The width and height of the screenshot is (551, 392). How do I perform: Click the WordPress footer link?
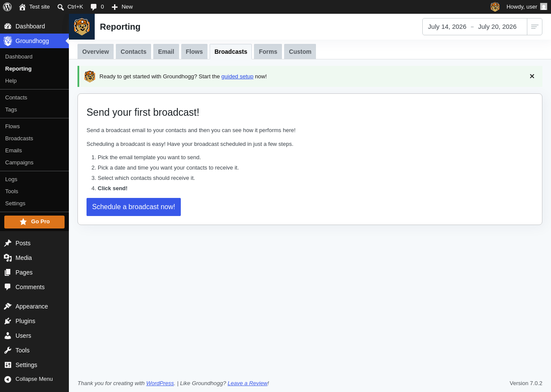pos(160,383)
